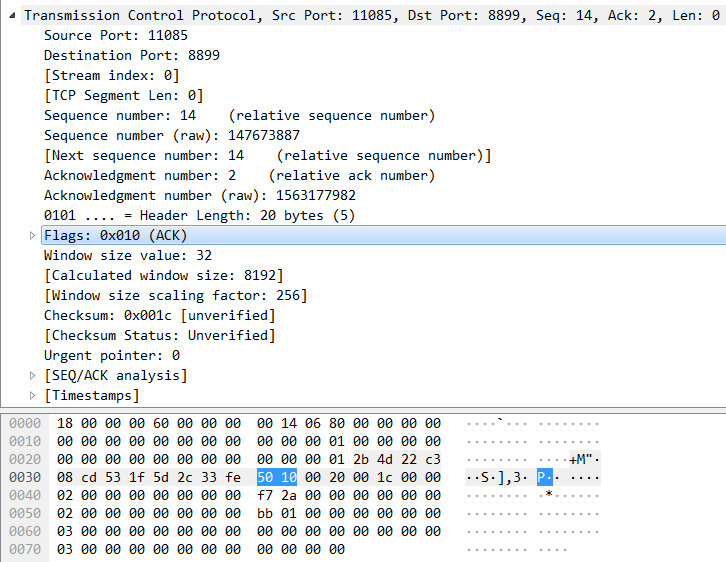Select the 'Flags: 0x010 (ACK)' row

383,236
